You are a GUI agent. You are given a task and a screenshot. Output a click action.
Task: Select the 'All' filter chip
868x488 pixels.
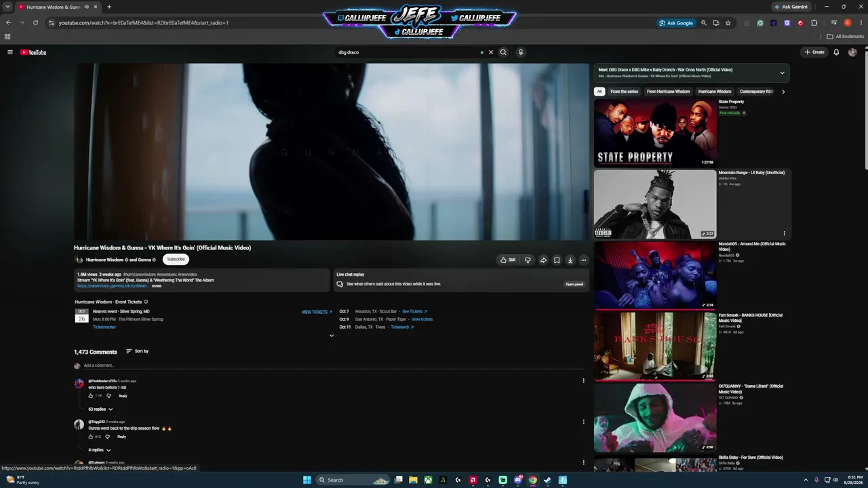(x=599, y=91)
